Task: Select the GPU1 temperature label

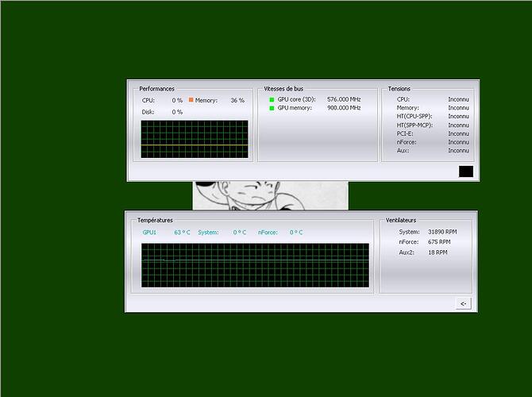Action: [149, 233]
